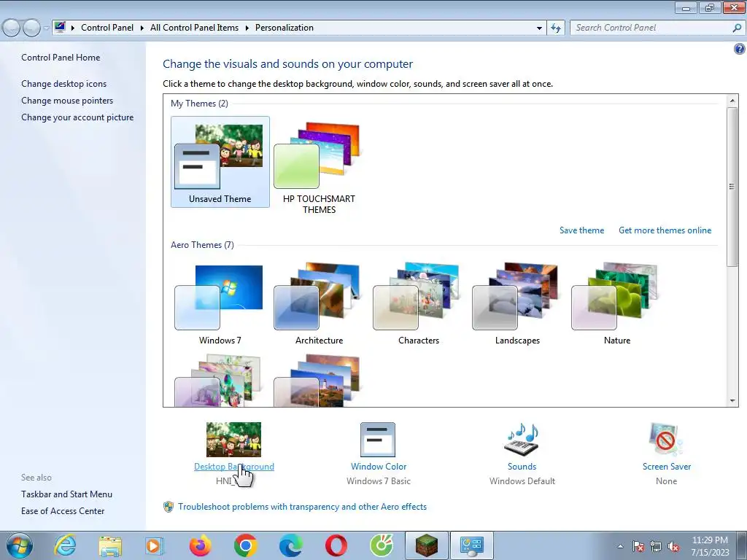Click Save theme link
The height and width of the screenshot is (560, 747).
(x=581, y=230)
